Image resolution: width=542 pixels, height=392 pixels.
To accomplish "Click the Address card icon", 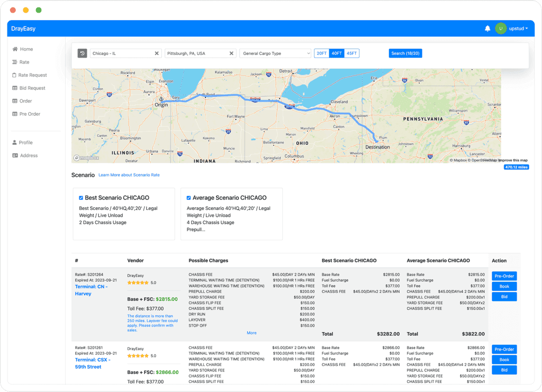I will pos(15,156).
